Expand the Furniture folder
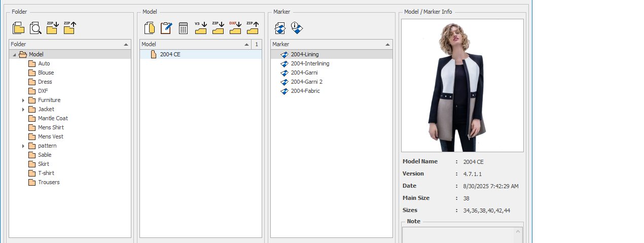 pos(23,100)
